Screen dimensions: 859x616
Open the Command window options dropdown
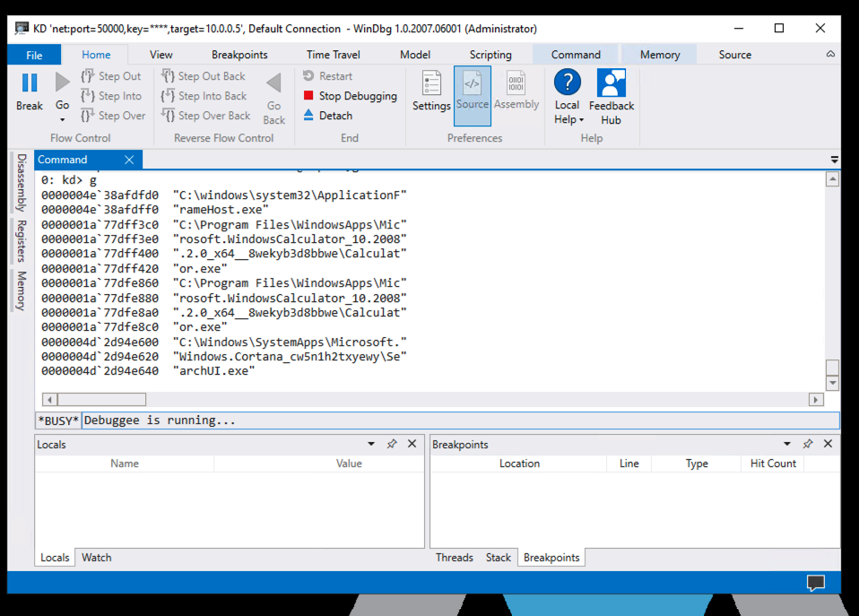pos(835,160)
